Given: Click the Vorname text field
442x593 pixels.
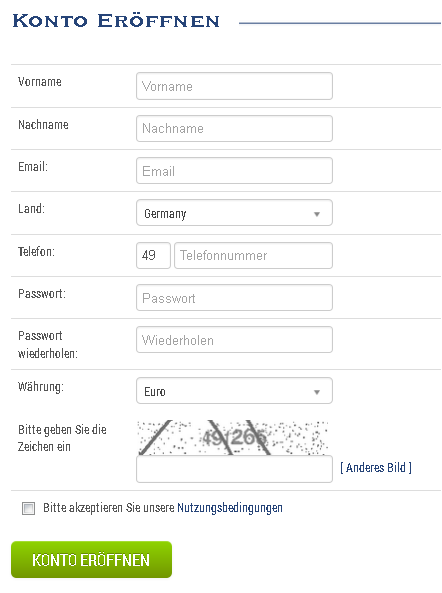Looking at the screenshot, I should (234, 86).
